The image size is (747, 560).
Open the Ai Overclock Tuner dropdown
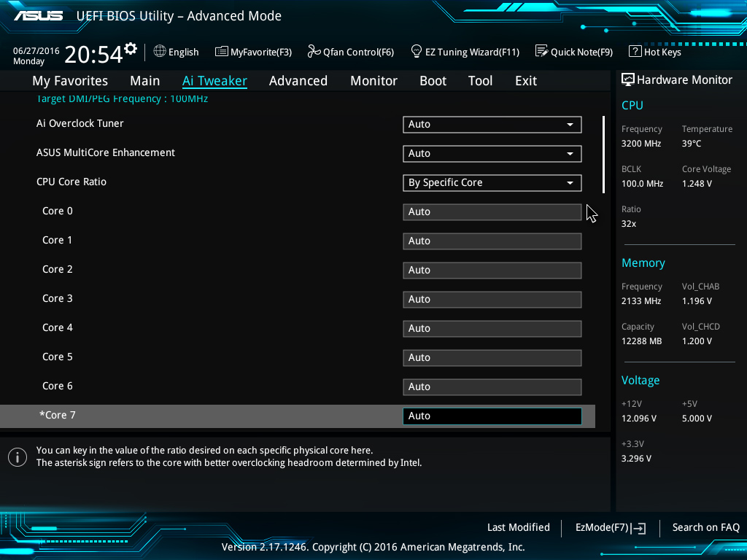492,124
